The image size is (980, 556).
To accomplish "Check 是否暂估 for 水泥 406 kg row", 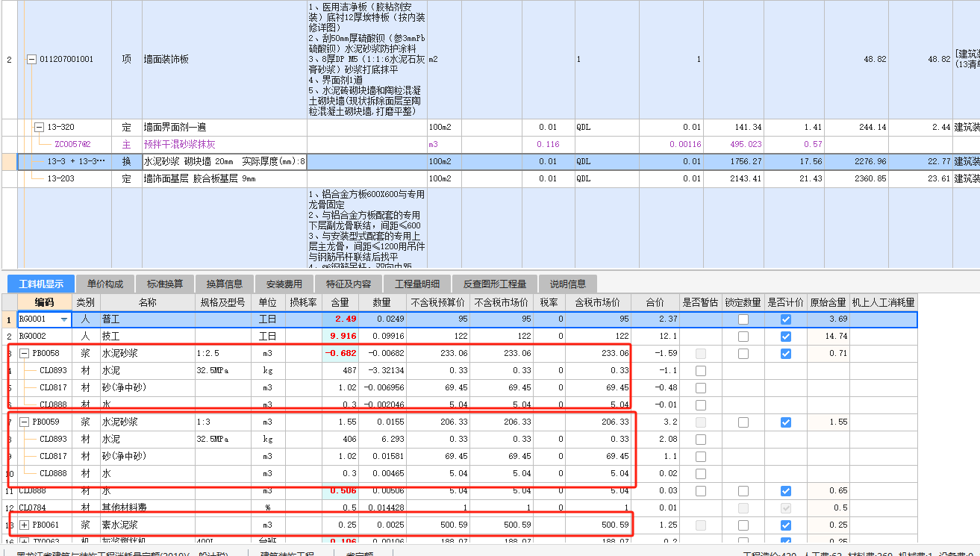I will click(x=700, y=440).
